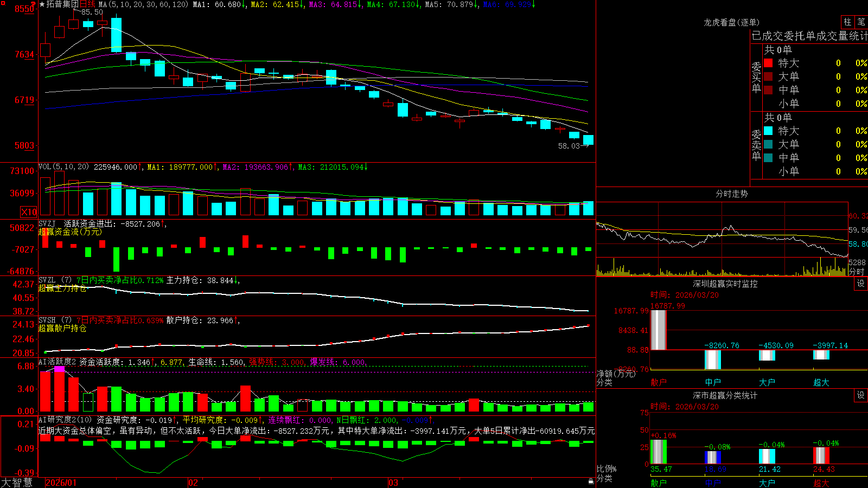Screen dimensions: 868x488
Task: Click the MA1: 60.680 value
Action: coord(220,4)
